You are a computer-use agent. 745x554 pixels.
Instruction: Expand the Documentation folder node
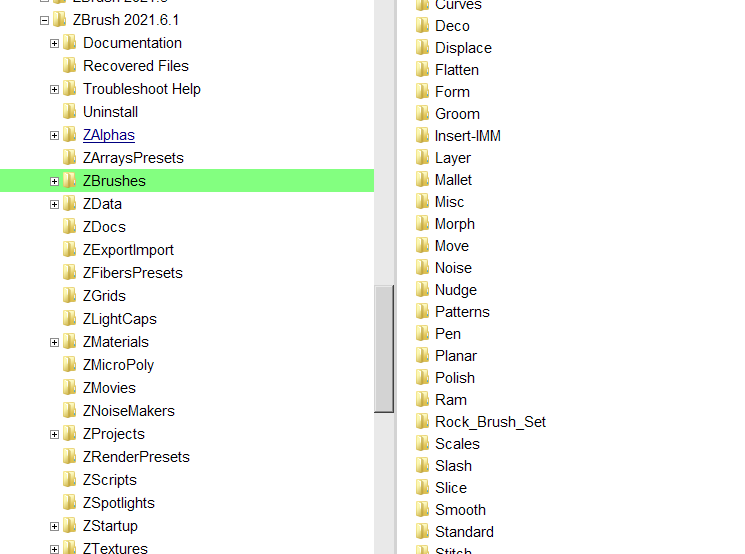tap(54, 43)
